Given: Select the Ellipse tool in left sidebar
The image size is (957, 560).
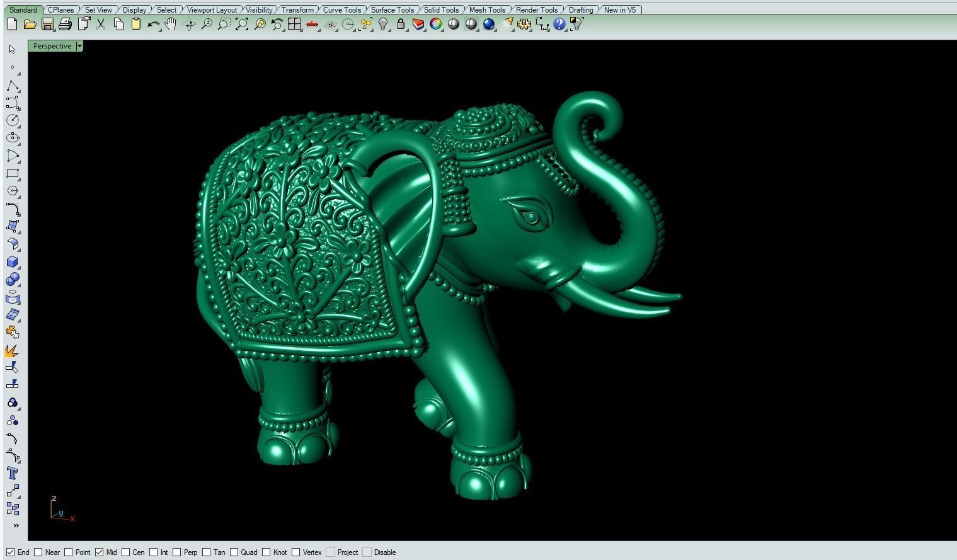Looking at the screenshot, I should click(x=13, y=138).
